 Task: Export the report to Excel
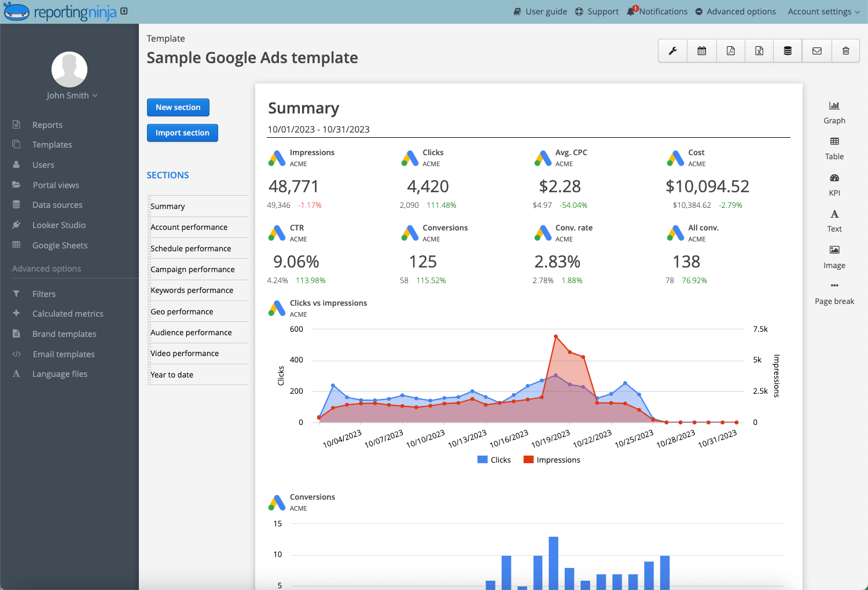759,50
